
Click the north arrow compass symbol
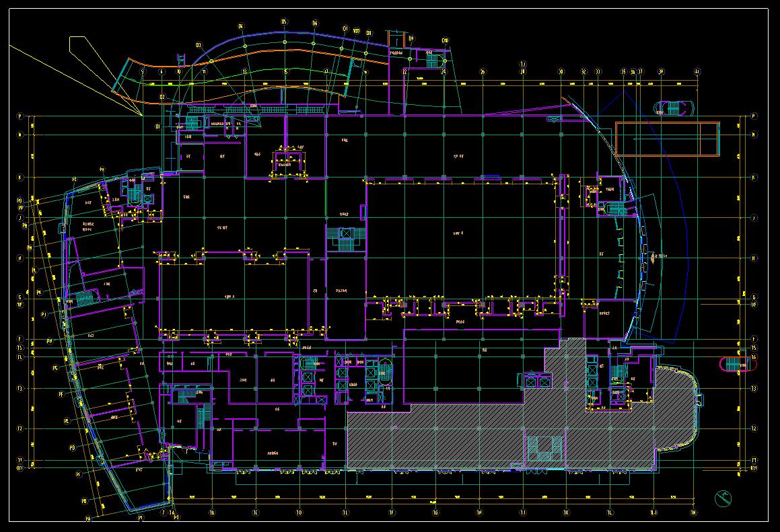point(723,498)
